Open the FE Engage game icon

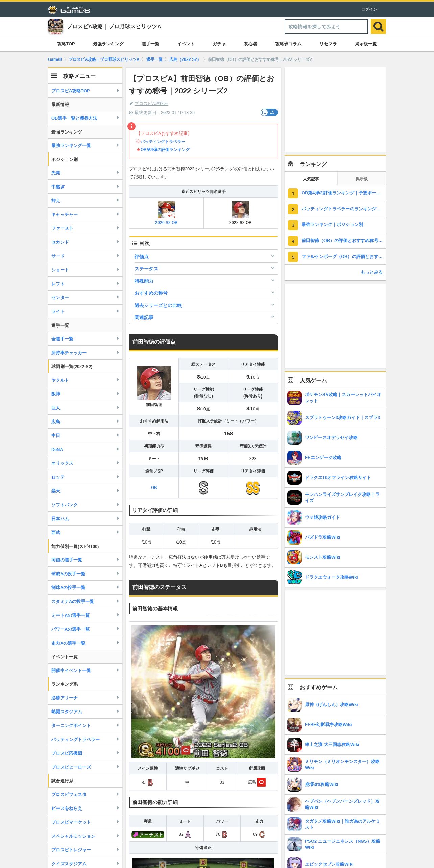(x=294, y=458)
